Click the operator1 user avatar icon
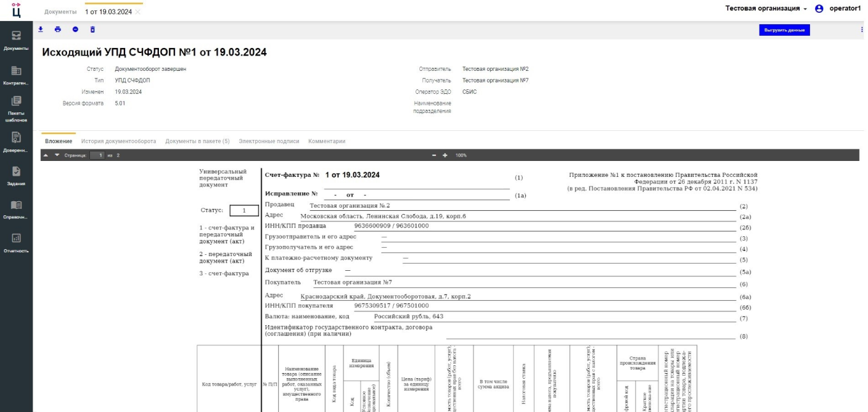868x412 pixels. 819,8
